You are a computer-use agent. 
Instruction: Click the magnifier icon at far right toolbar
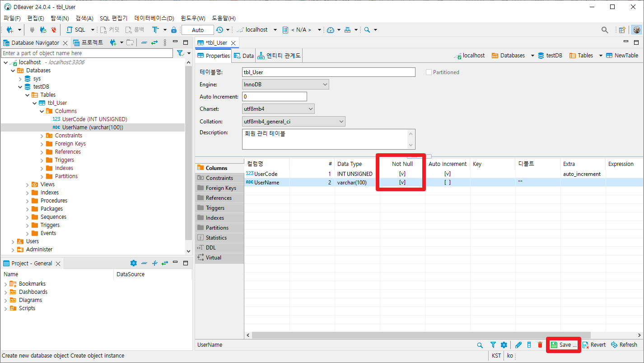(x=605, y=30)
